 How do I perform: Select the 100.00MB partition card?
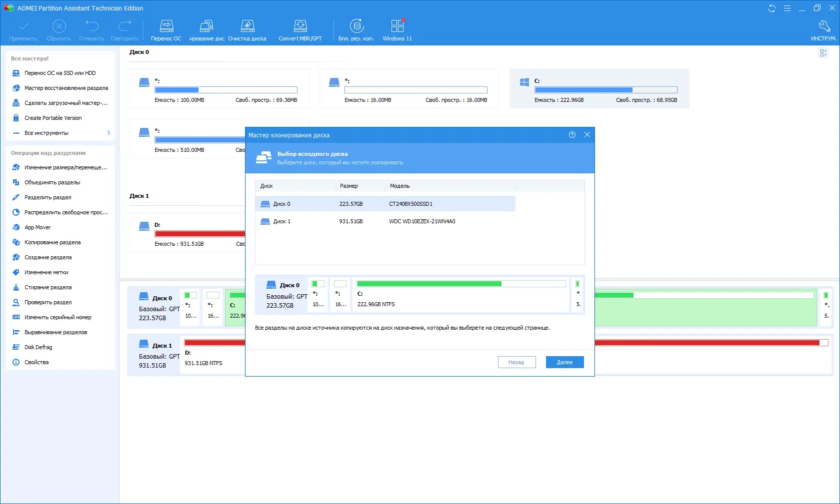pos(219,88)
